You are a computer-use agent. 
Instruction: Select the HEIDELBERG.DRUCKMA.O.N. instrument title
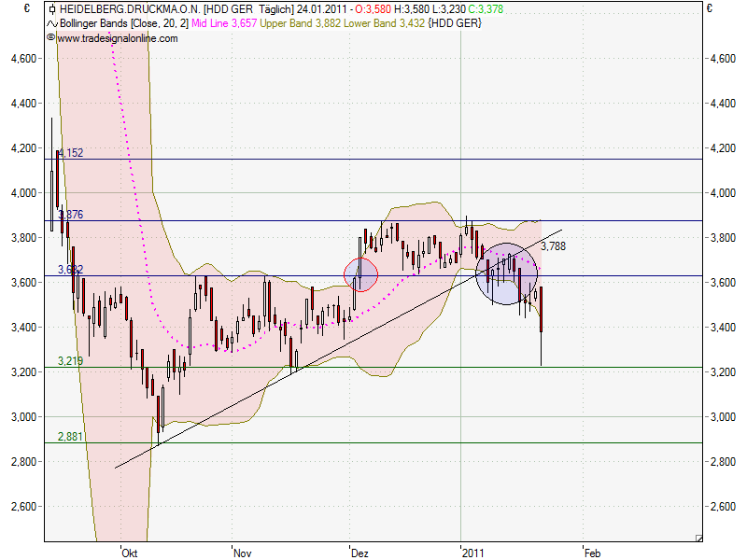pyautogui.click(x=130, y=9)
